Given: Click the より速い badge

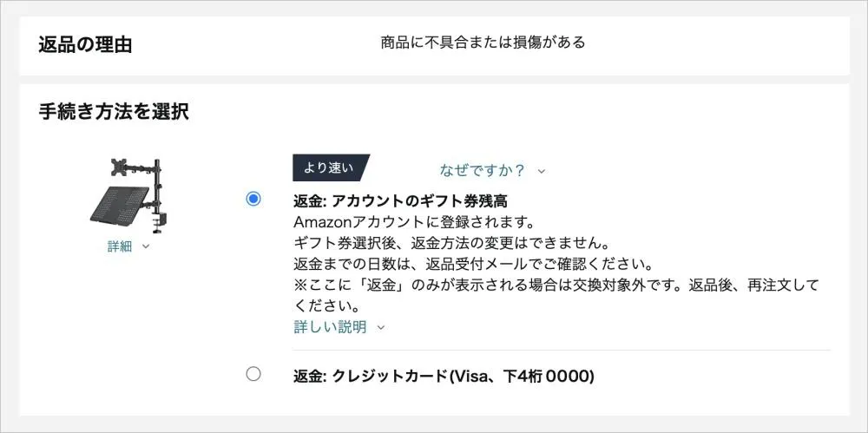Looking at the screenshot, I should [x=330, y=167].
